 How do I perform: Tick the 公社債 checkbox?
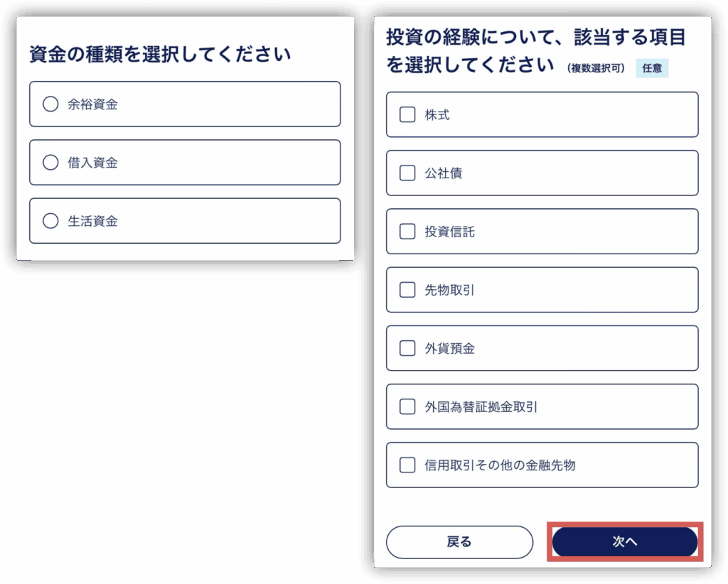[x=407, y=173]
